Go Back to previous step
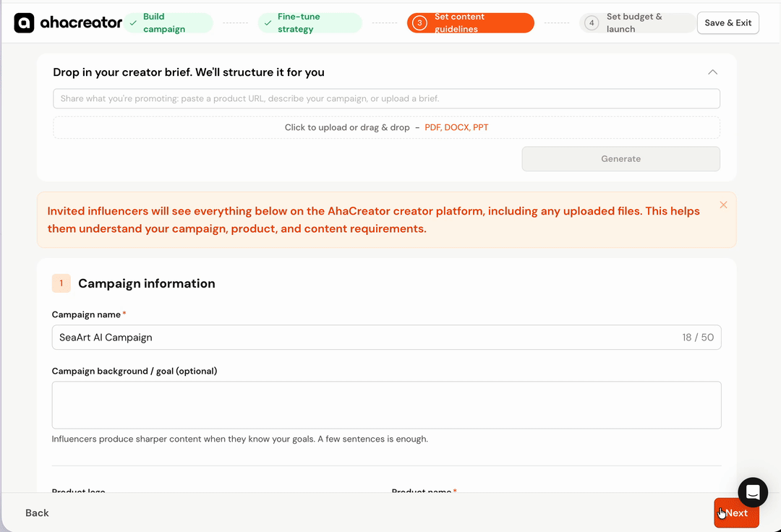 pyautogui.click(x=37, y=513)
